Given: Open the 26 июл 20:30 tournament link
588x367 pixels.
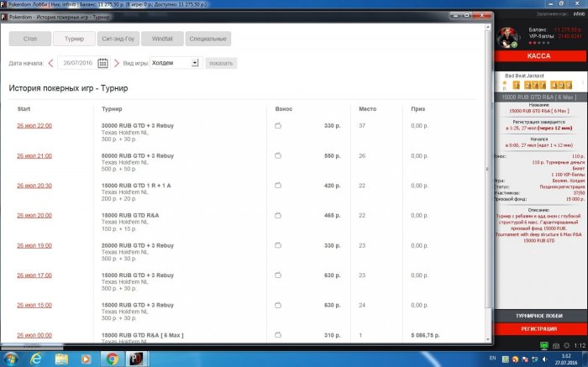Looking at the screenshot, I should pyautogui.click(x=34, y=186).
